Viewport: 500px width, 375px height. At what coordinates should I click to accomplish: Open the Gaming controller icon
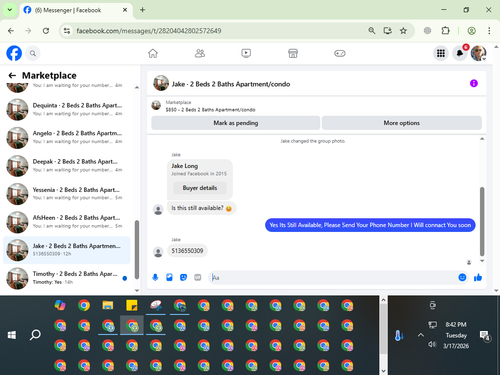[x=340, y=53]
